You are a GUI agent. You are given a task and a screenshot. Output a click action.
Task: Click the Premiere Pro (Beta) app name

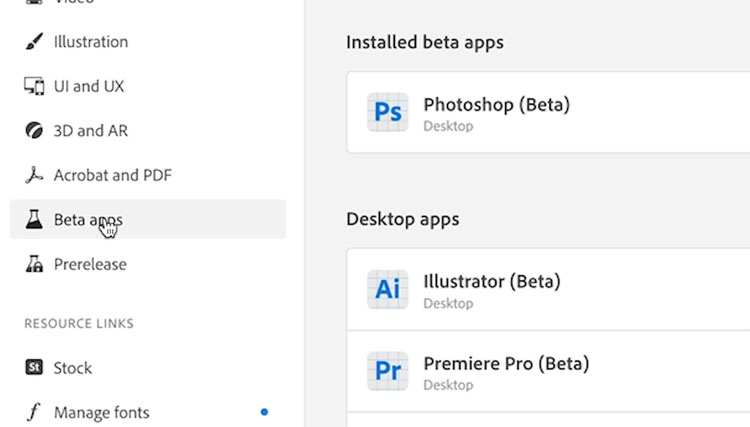[506, 364]
